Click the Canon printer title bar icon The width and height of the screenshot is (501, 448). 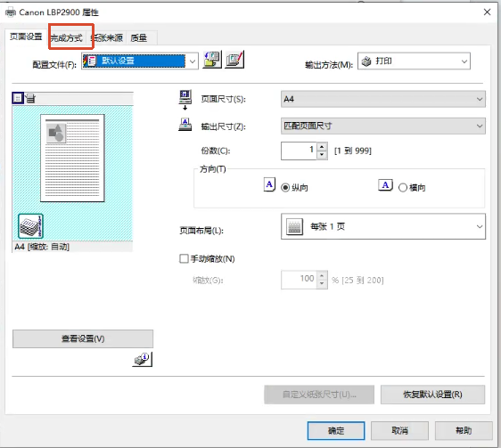click(x=11, y=12)
